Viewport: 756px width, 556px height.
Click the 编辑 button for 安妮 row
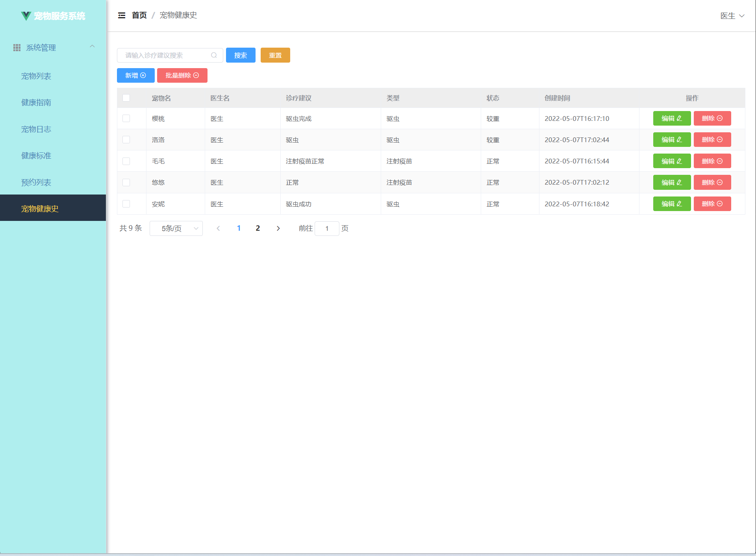(671, 204)
